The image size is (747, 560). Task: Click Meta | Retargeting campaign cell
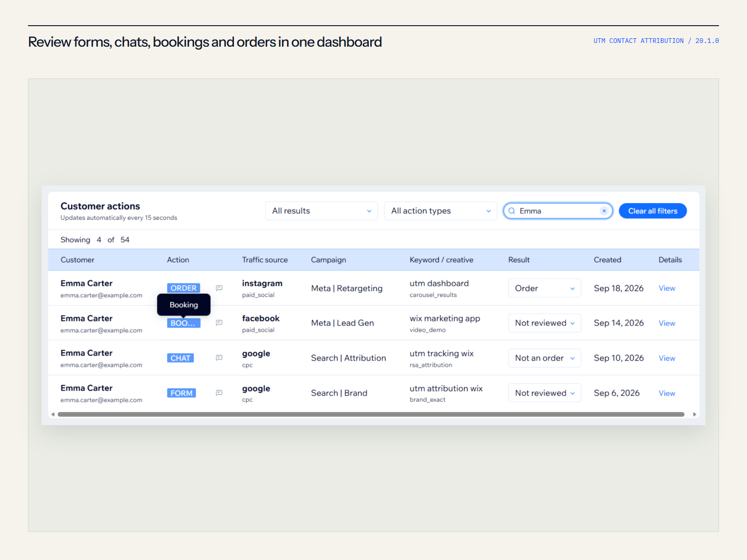(x=346, y=288)
